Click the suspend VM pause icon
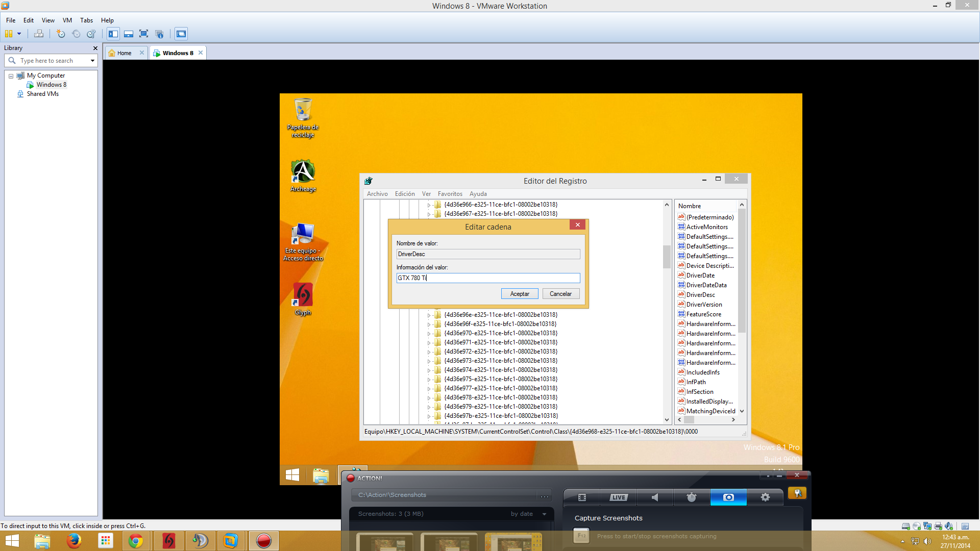The height and width of the screenshot is (551, 980). [9, 34]
